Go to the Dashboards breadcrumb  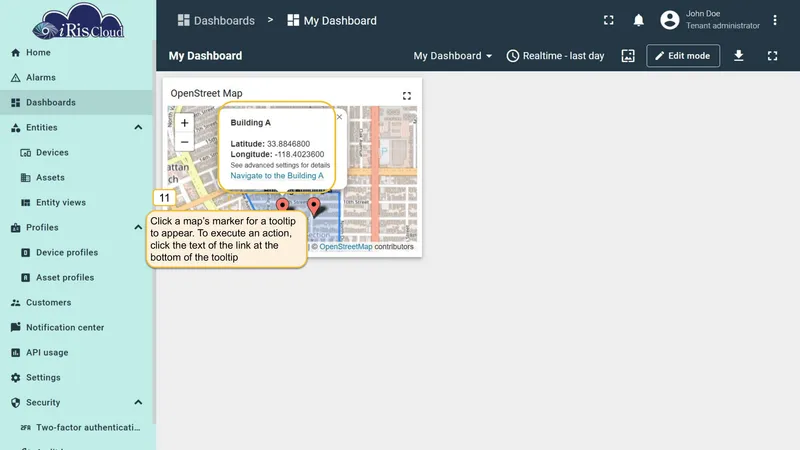(216, 20)
